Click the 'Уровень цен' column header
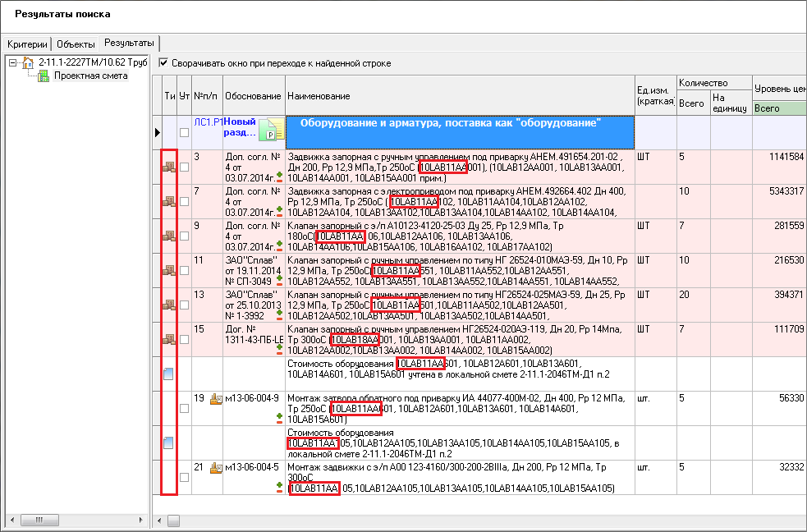 [780, 89]
